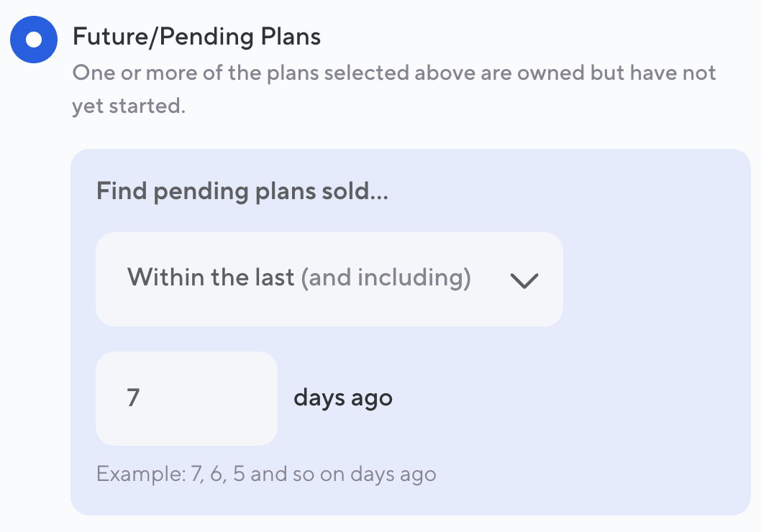Select the Future/Pending Plans radio button
761x532 pixels.
[x=33, y=40]
